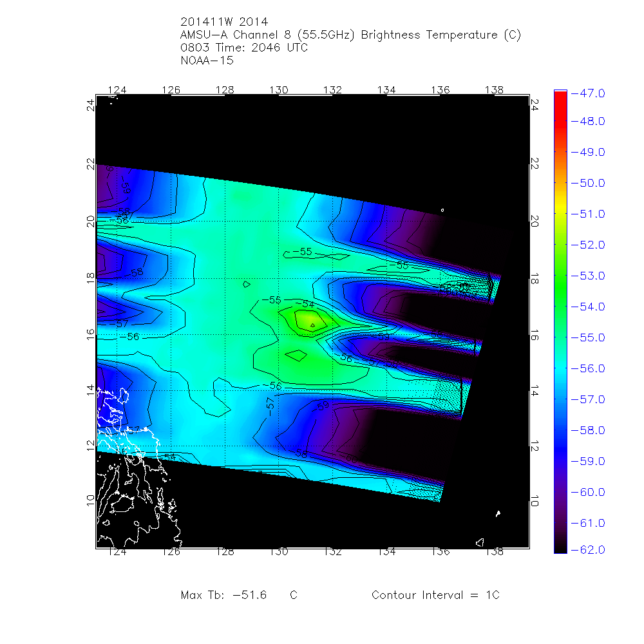Click the -48.0 color scale label

(588, 121)
